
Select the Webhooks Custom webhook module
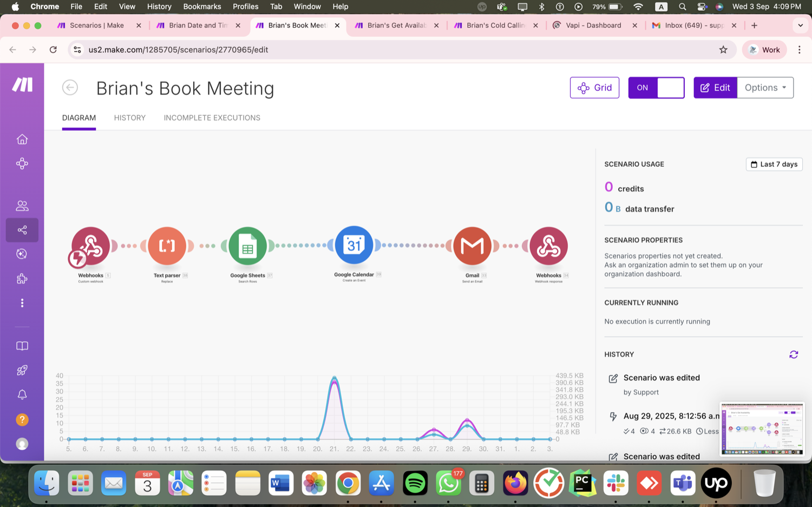click(x=91, y=246)
